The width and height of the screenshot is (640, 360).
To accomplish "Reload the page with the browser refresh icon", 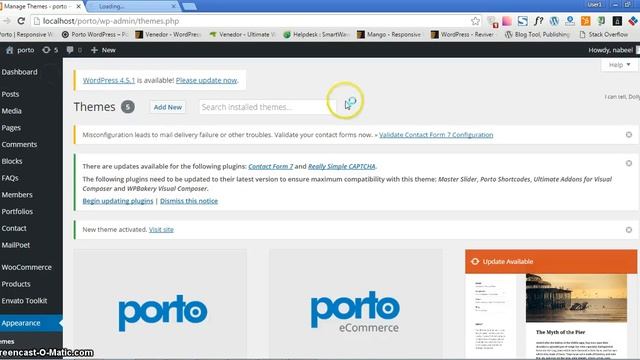I will (x=21, y=21).
